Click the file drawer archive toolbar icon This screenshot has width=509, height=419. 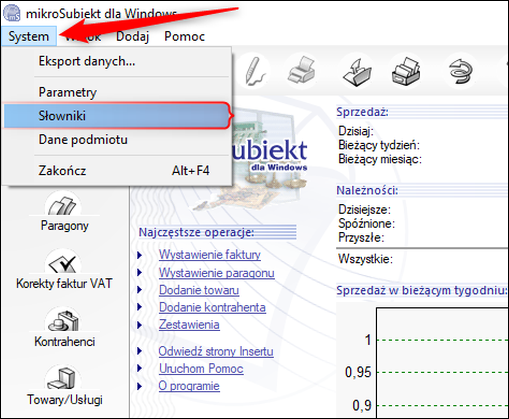click(406, 71)
